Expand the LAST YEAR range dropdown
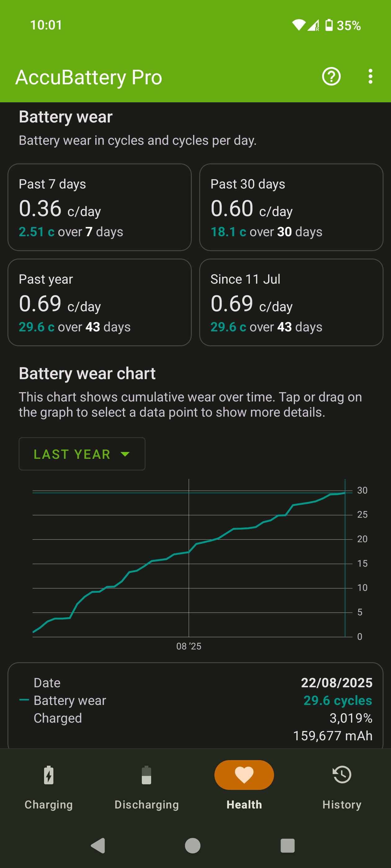Viewport: 391px width, 868px height. pyautogui.click(x=82, y=454)
